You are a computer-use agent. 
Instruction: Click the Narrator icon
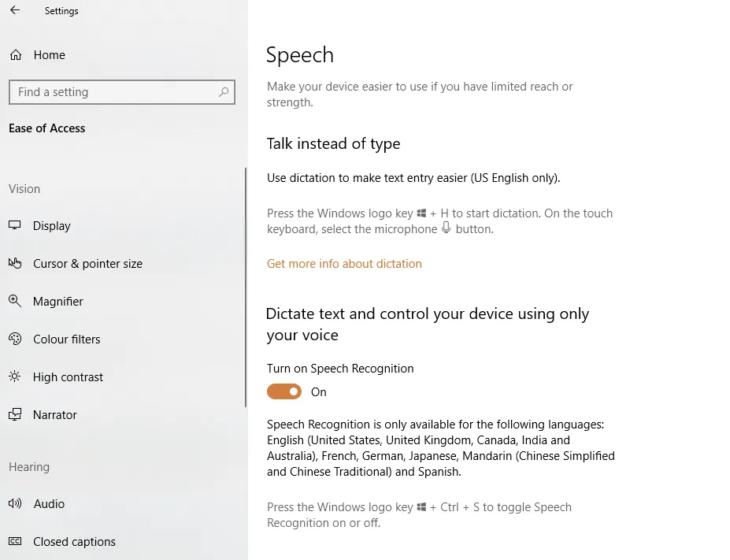(15, 414)
